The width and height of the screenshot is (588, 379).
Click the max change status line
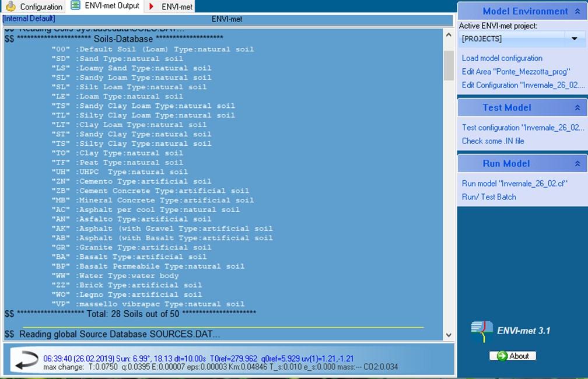point(220,367)
